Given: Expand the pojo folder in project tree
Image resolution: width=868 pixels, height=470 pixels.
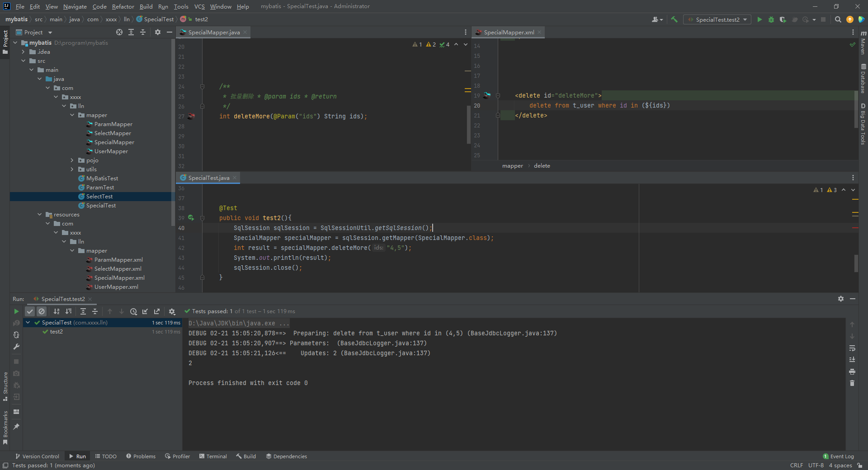Looking at the screenshot, I should [x=72, y=160].
